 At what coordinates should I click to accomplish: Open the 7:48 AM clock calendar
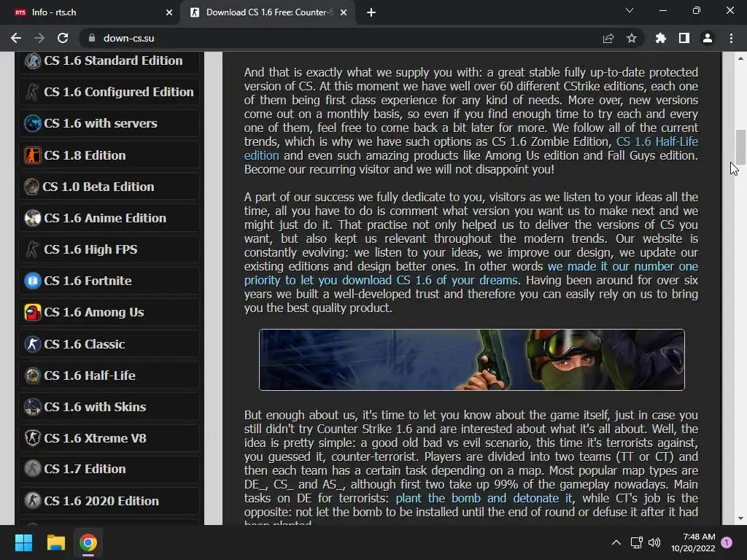[x=693, y=542]
